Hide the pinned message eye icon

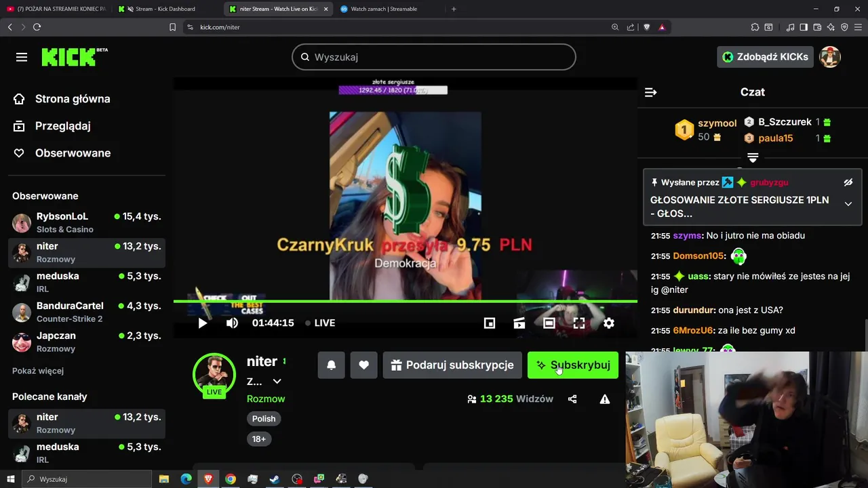(848, 182)
